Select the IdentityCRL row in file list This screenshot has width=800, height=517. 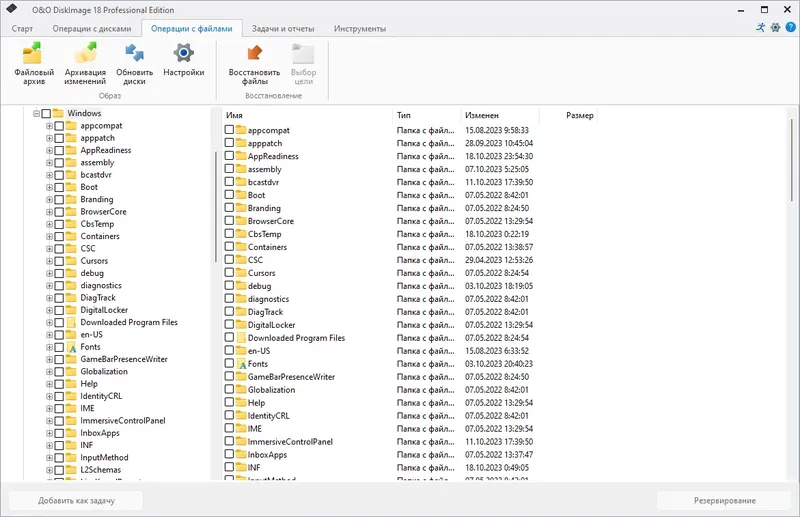(x=379, y=415)
